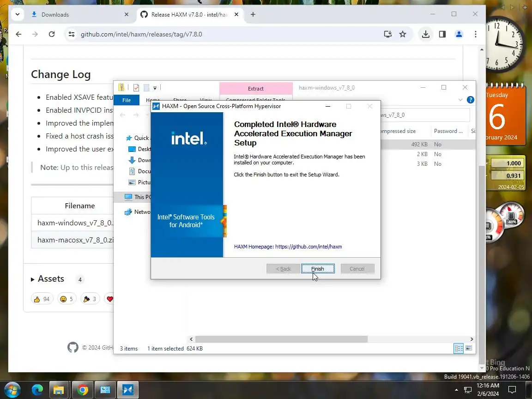Select Documents folder in navigation pane
The height and width of the screenshot is (399, 532).
(x=139, y=171)
